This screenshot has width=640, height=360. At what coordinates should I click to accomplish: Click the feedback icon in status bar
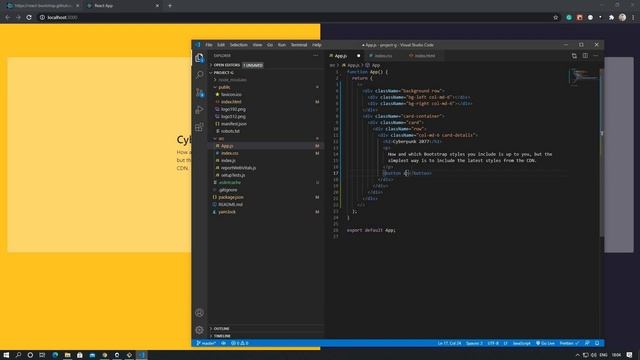[587, 343]
